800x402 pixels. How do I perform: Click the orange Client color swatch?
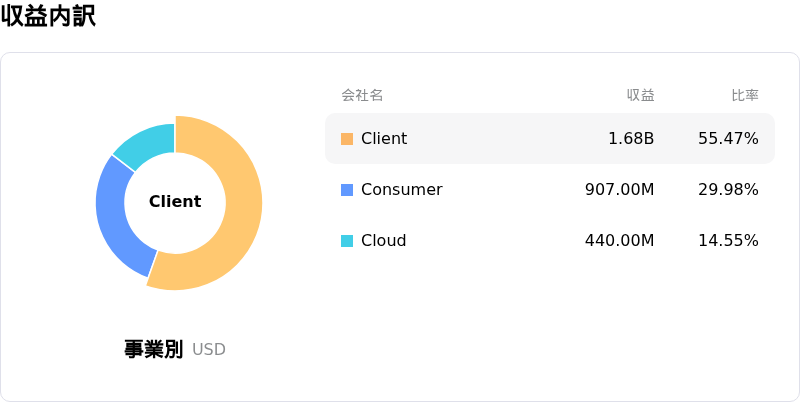click(x=347, y=139)
